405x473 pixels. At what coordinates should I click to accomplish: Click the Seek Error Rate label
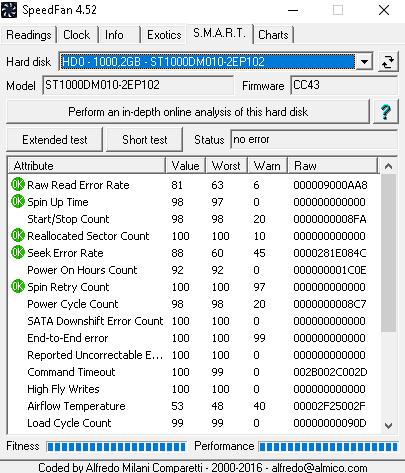point(65,253)
